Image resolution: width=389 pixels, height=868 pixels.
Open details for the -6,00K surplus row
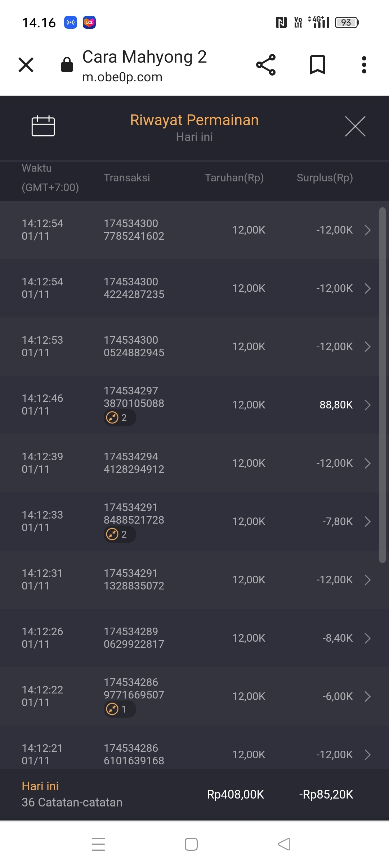point(367,696)
